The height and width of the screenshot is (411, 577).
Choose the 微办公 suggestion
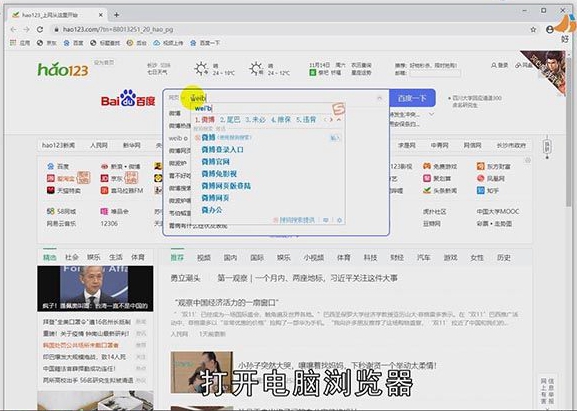[212, 210]
